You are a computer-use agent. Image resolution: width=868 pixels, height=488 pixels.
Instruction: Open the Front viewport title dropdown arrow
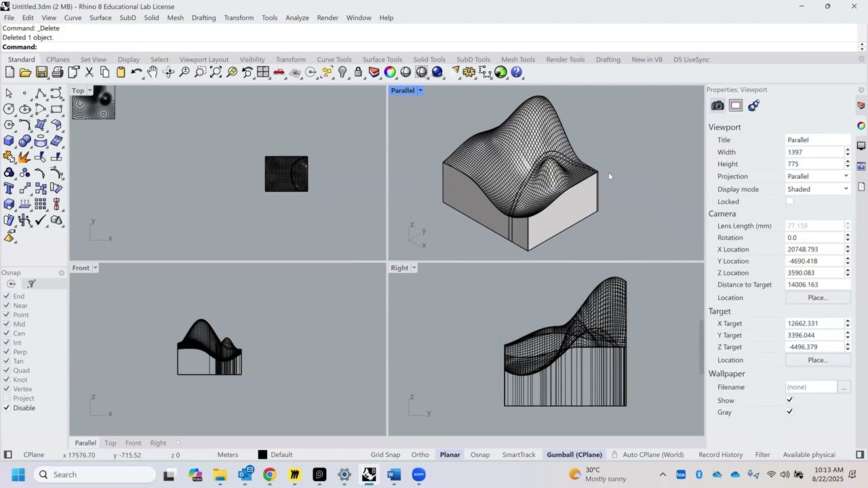[95, 268]
